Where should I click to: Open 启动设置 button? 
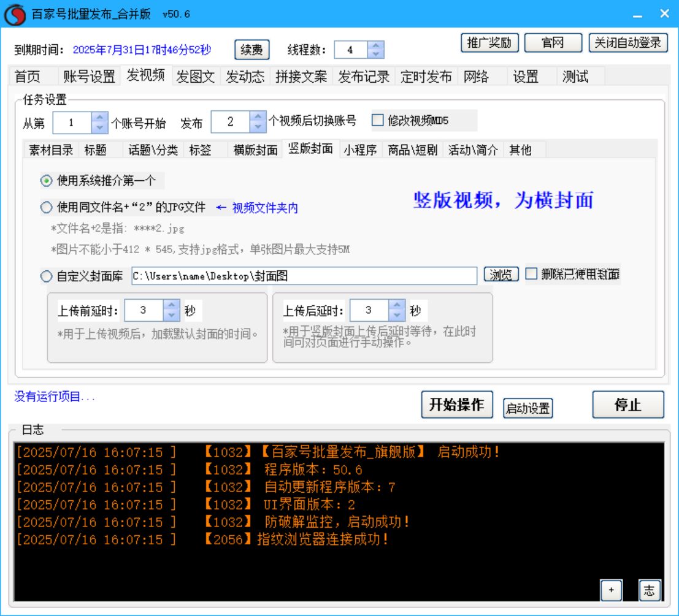528,408
